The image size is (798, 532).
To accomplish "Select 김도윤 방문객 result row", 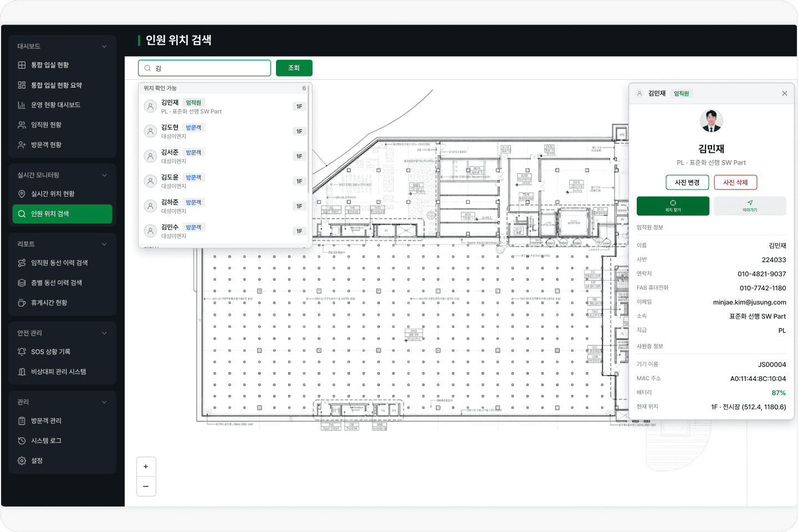I will [x=224, y=181].
